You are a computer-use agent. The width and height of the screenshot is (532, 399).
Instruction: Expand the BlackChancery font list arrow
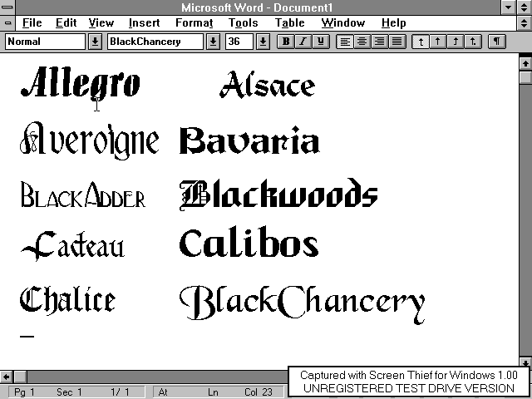(214, 41)
